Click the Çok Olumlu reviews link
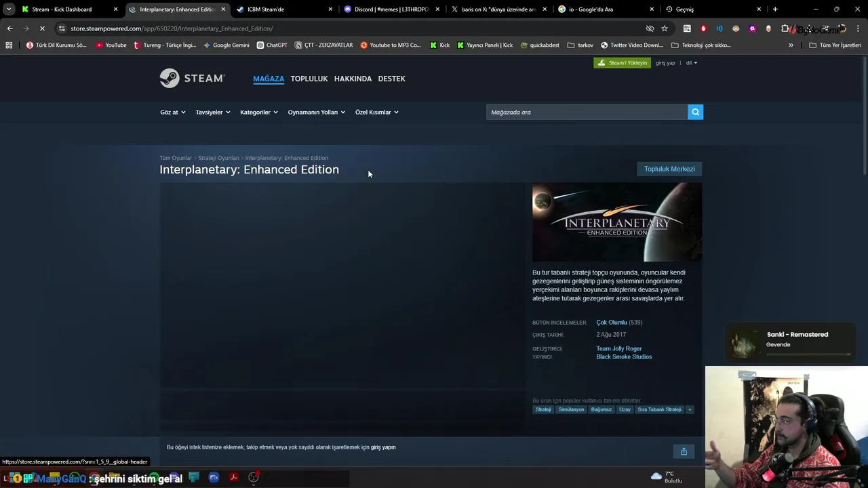The image size is (868, 488). pos(612,323)
